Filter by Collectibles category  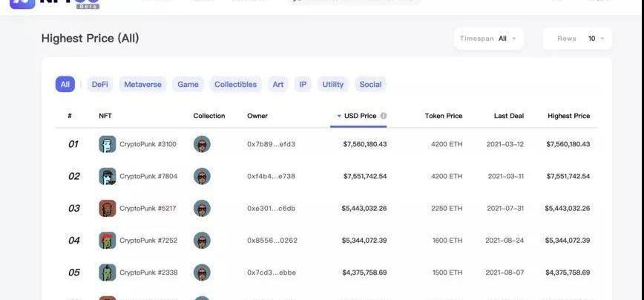tap(235, 85)
